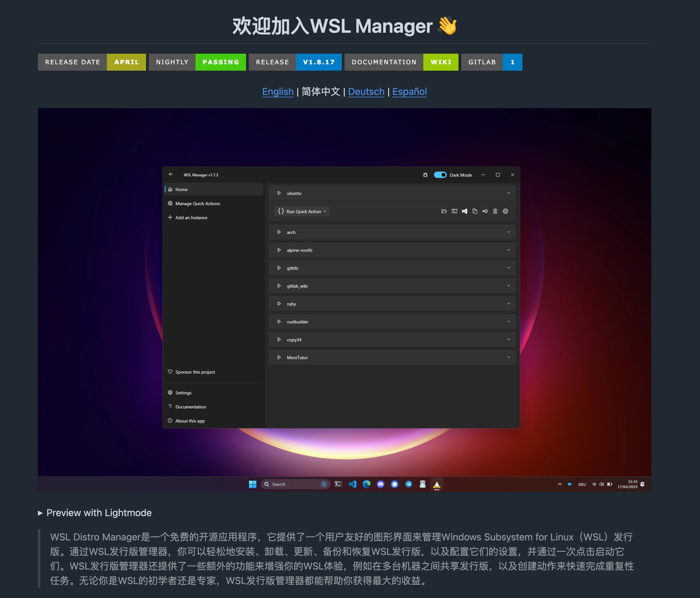Open Settings in the sidebar
The image size is (700, 598).
[x=214, y=393]
